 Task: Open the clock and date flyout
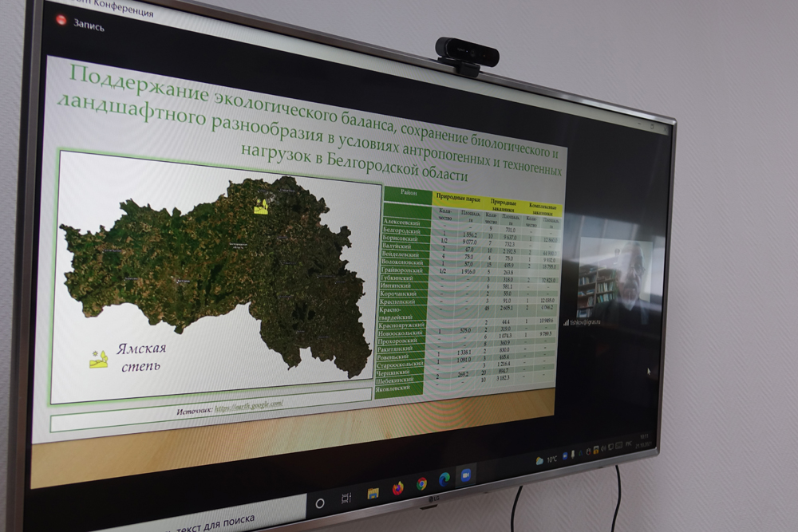coord(644,439)
